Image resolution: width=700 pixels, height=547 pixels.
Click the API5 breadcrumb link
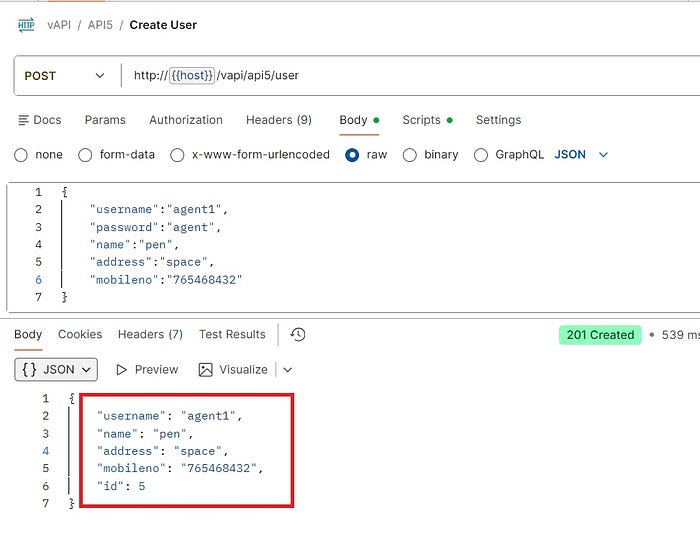pyautogui.click(x=100, y=25)
